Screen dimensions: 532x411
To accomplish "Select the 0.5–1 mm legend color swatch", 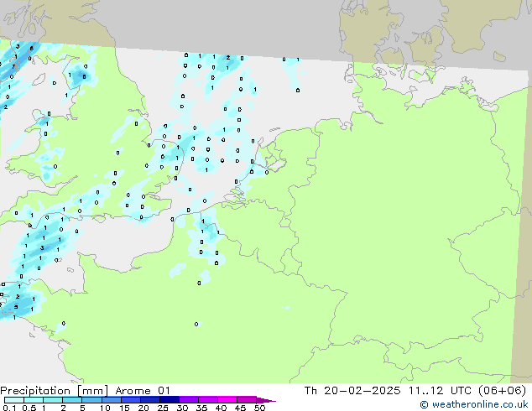I will [34, 400].
